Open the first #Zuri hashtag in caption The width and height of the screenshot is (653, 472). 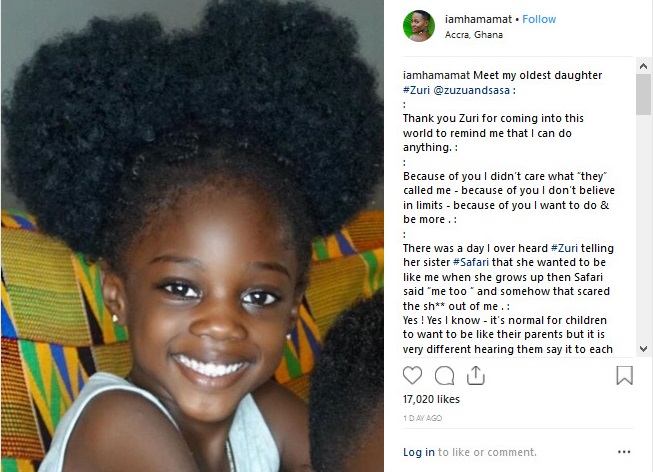point(416,90)
